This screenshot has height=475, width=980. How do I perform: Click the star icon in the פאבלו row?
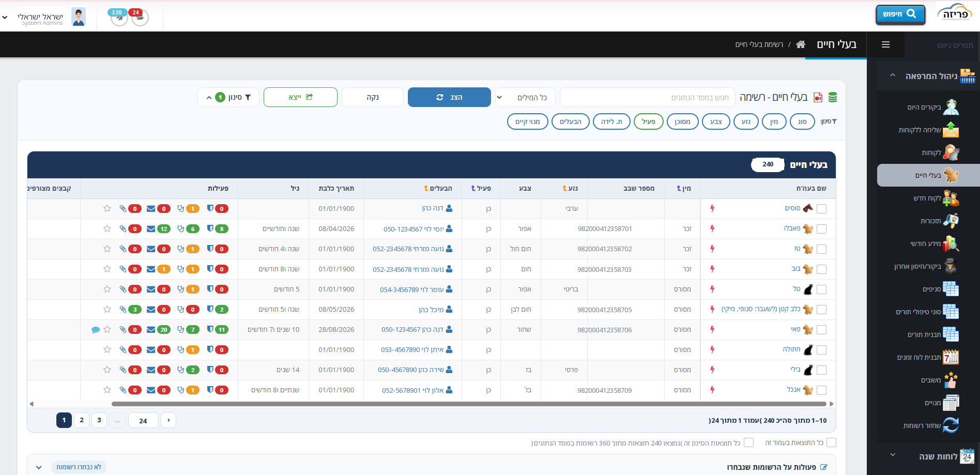(x=107, y=228)
